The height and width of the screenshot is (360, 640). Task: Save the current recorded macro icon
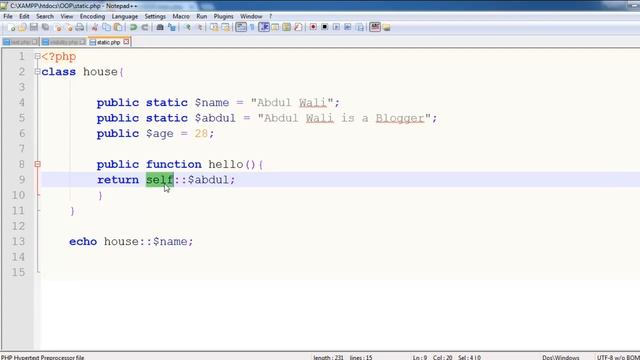[x=360, y=27]
